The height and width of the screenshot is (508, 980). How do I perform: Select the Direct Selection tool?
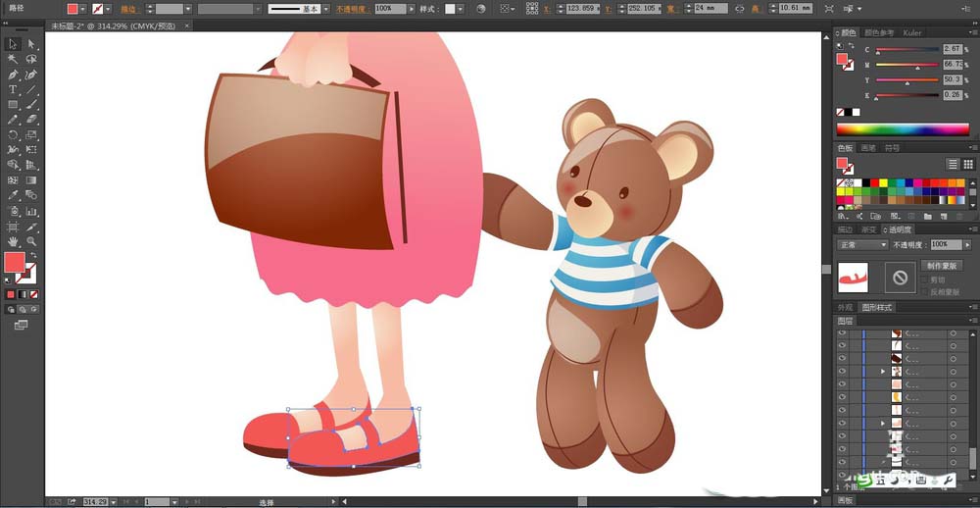point(31,44)
